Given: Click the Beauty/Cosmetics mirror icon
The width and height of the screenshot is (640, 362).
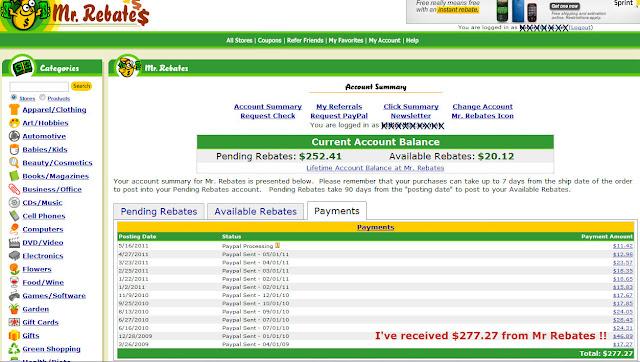Looking at the screenshot, I should click(x=14, y=162).
